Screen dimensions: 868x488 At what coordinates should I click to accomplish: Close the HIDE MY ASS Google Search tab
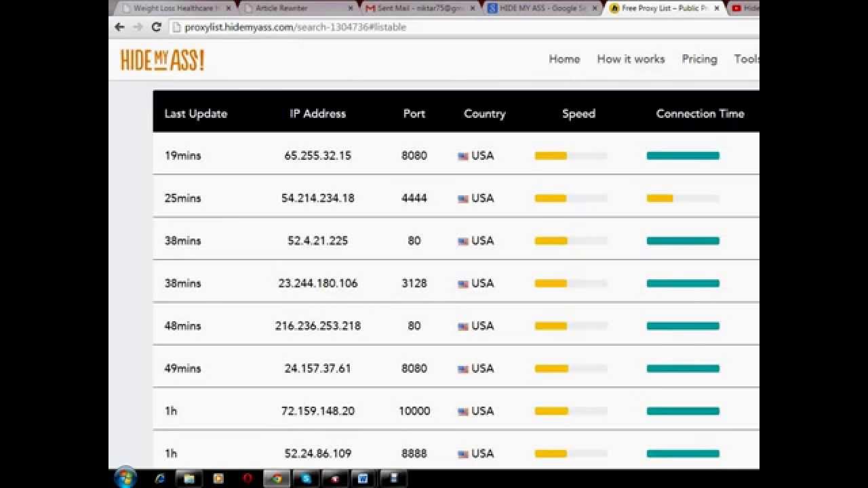point(595,8)
